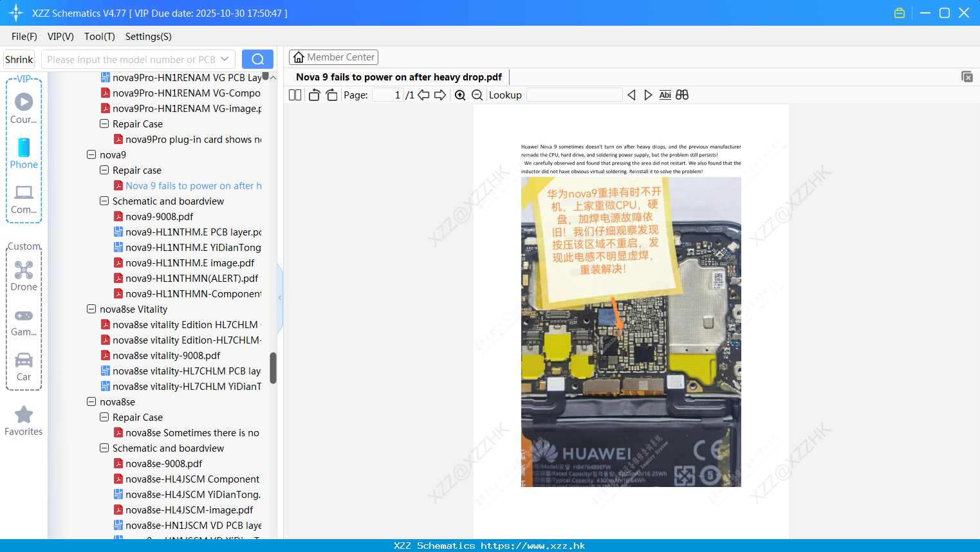Open nova9-HL1NTHM.E PCB layer file

[x=193, y=232]
